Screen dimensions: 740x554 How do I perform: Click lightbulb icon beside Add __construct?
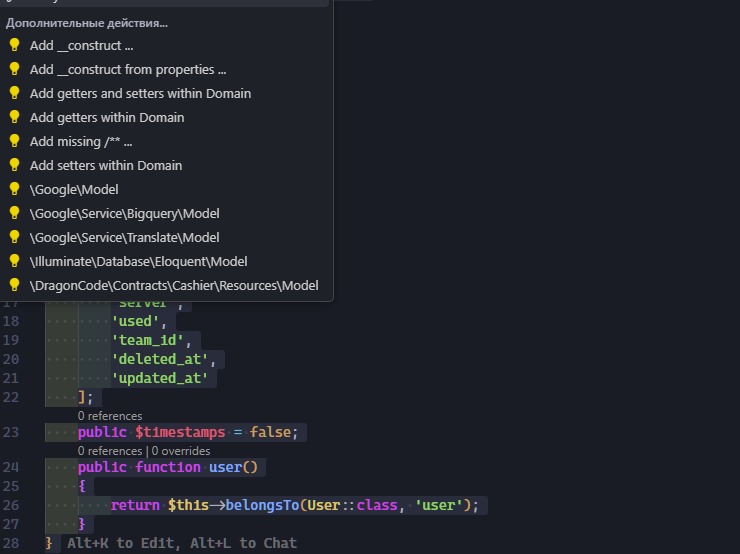pyautogui.click(x=14, y=45)
